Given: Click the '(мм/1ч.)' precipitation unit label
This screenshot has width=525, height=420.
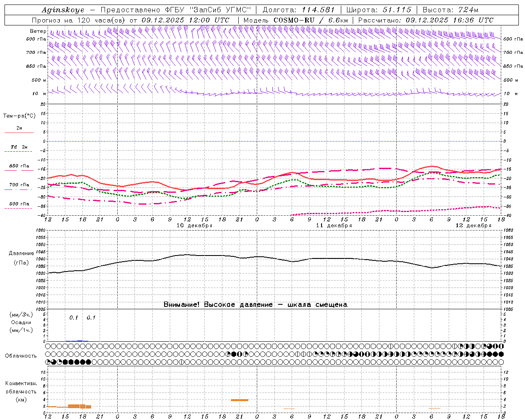Looking at the screenshot, I should pos(21,330).
